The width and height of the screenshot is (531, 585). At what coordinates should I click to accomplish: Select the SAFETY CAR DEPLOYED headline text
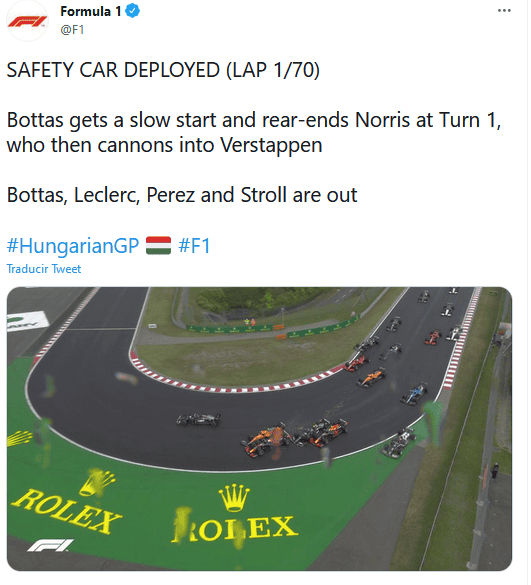click(x=163, y=70)
